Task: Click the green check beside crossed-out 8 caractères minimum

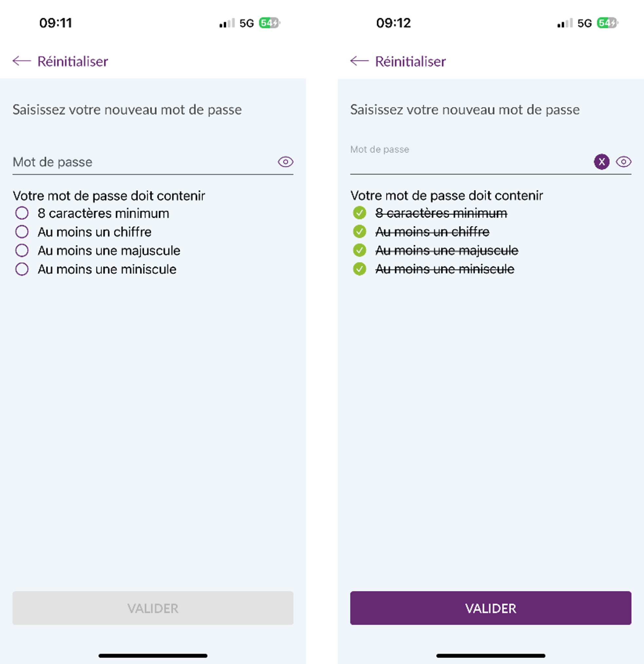Action: pyautogui.click(x=359, y=213)
